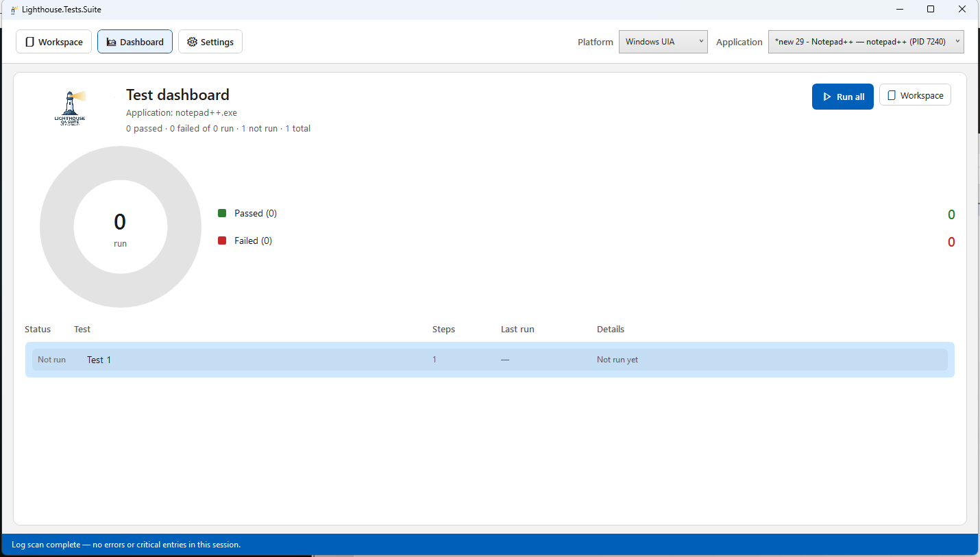
Task: Click the red Failed legend swatch
Action: [x=222, y=240]
